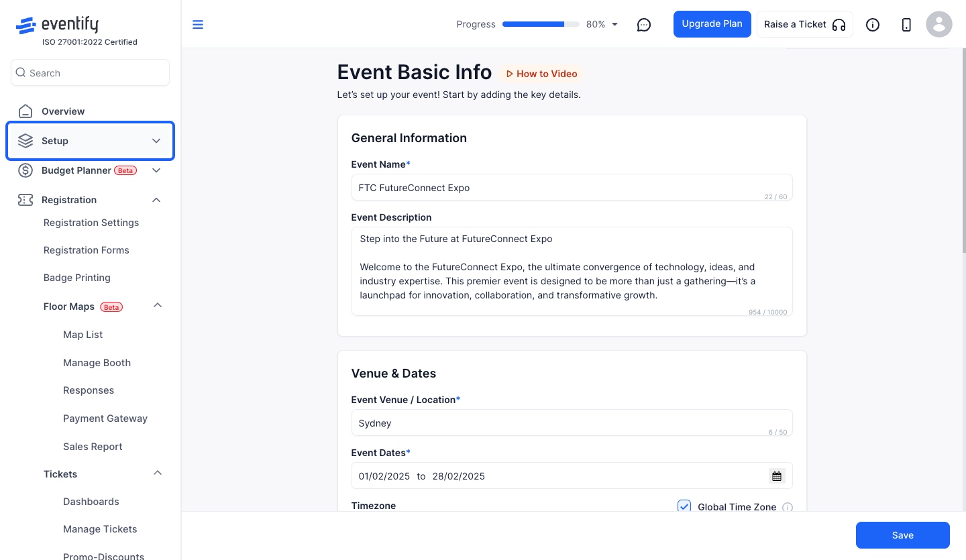
Task: Open Sales Report
Action: coord(93,447)
